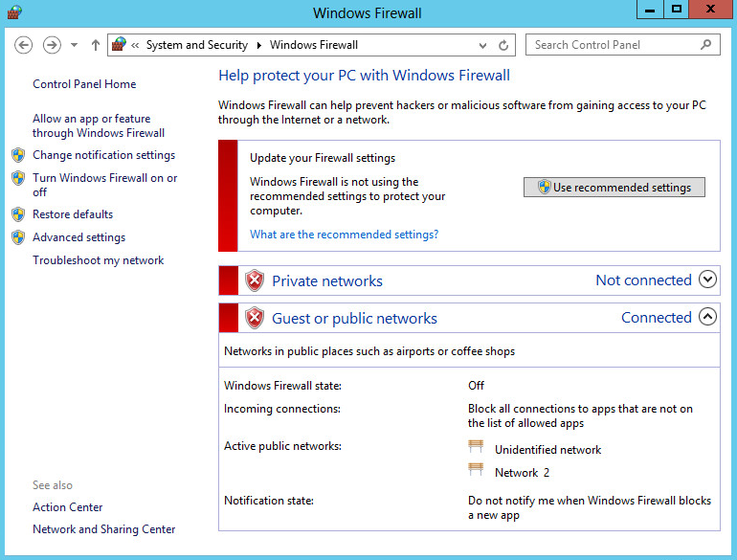
Task: Click the Unidentified network bench icon
Action: click(x=476, y=446)
